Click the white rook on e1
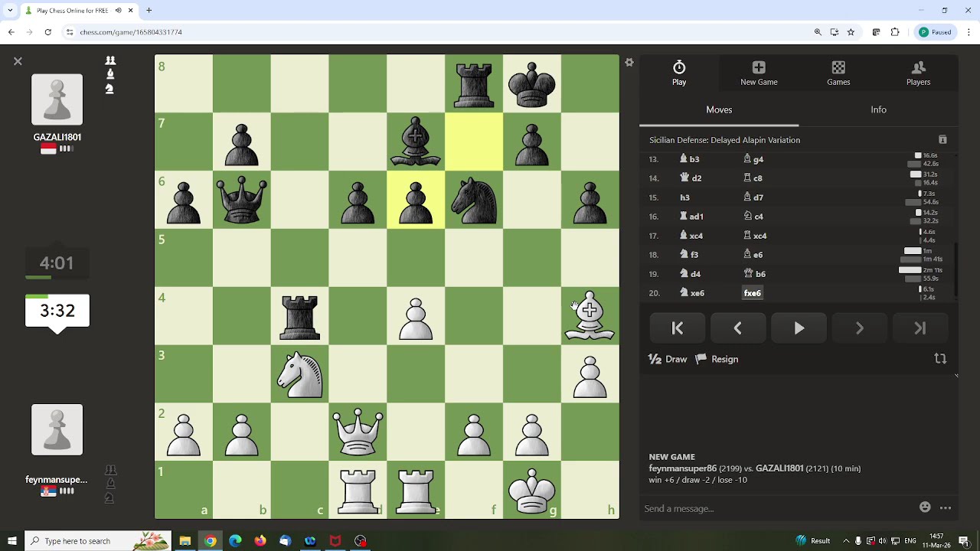 click(x=416, y=491)
